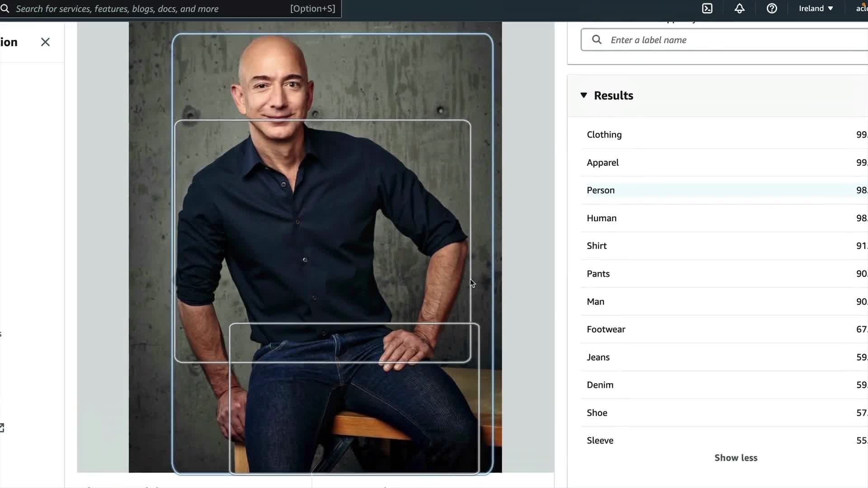868x488 pixels.
Task: Select the Pants label result
Action: 598,274
